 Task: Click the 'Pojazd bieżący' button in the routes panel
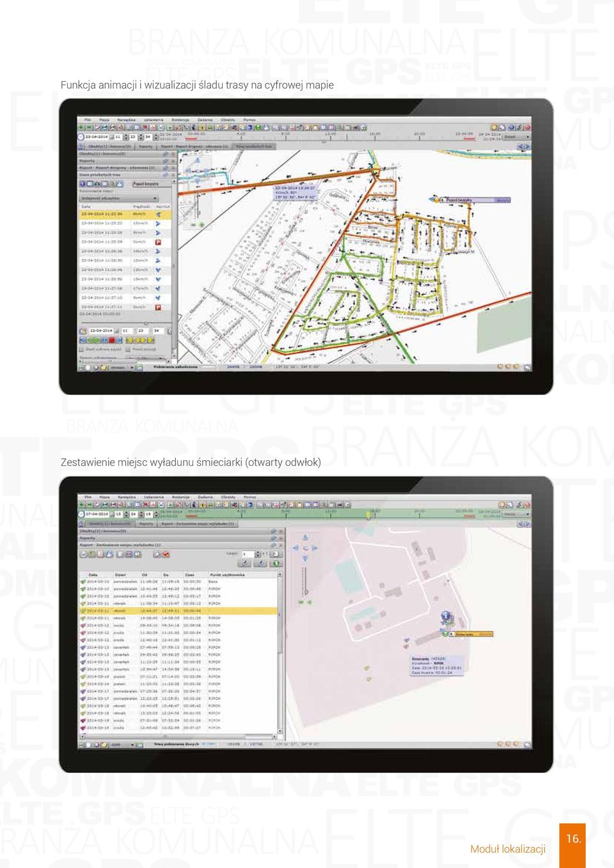click(152, 184)
